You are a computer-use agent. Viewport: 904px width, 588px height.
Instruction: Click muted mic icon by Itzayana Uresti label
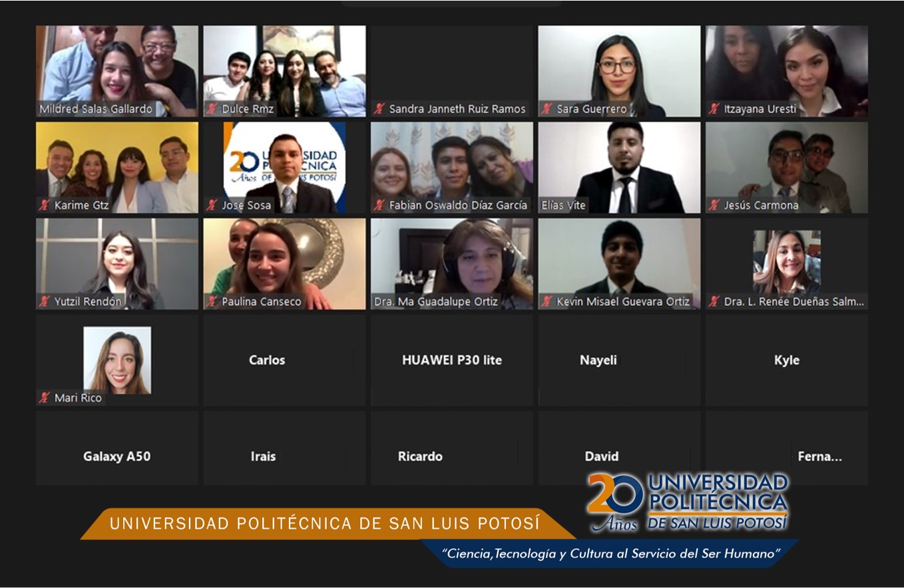tap(714, 109)
